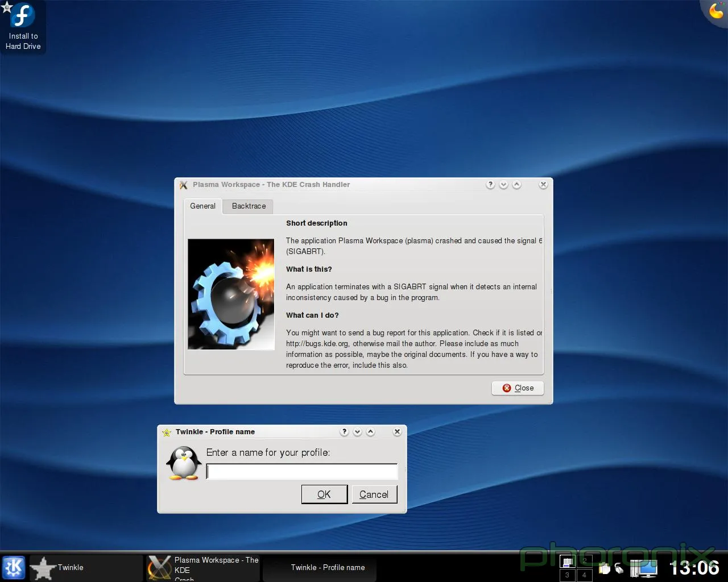Maximize the Twinkle Profile name dialog
This screenshot has height=582, width=728.
pos(370,432)
